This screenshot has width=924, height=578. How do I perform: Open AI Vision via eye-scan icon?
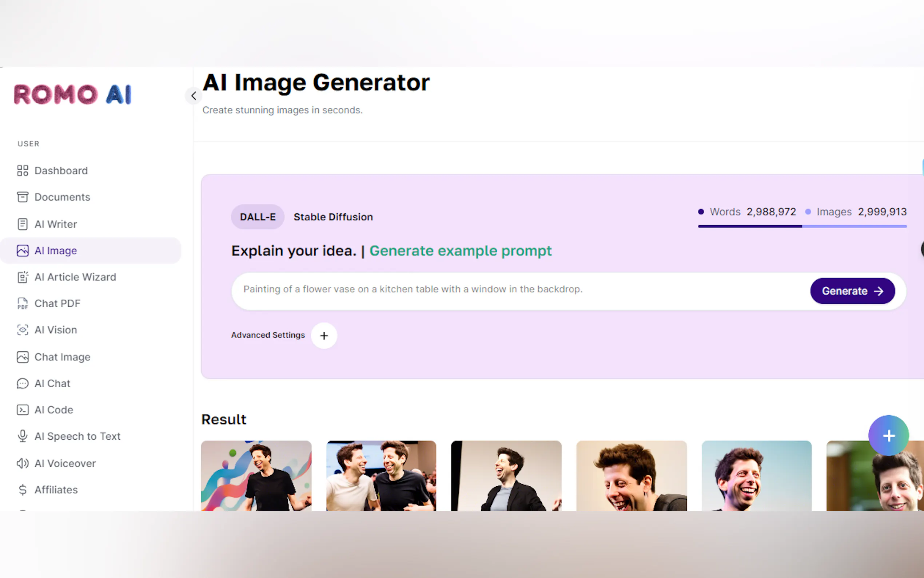[23, 330]
